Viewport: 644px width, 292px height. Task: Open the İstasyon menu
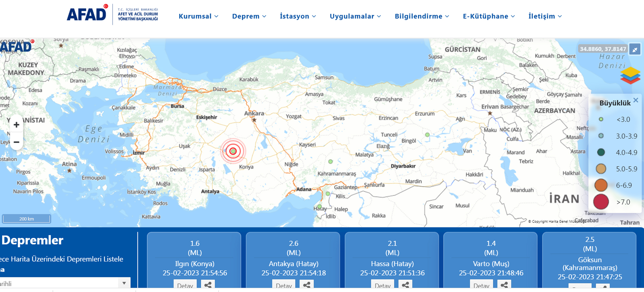(x=298, y=16)
